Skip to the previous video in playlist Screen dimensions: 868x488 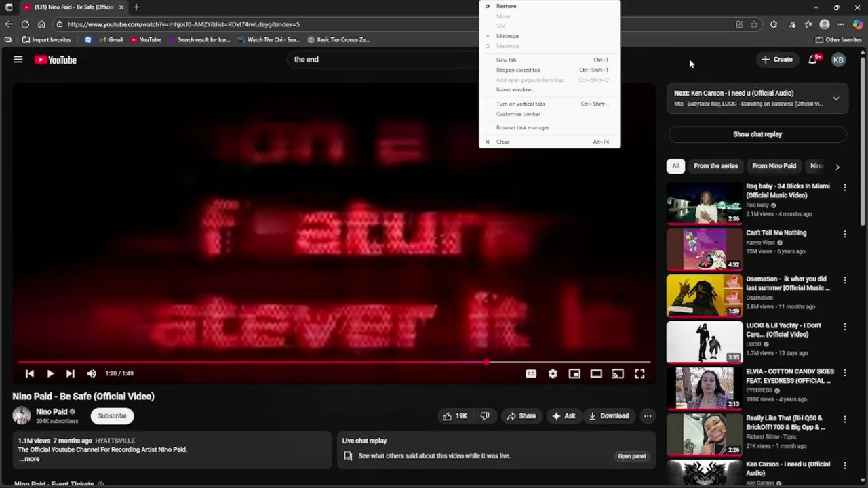click(x=29, y=373)
